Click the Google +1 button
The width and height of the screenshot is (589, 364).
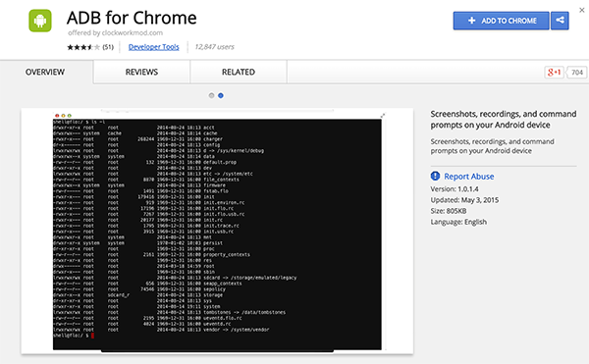554,72
